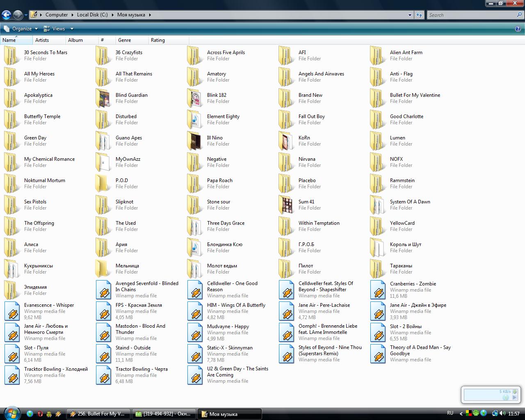This screenshot has width=525, height=420.
Task: Show hidden tray icons with the arrow
Action: coord(461,413)
